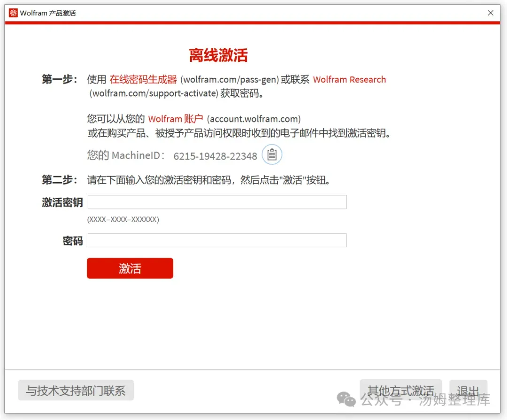
Task: Open the Wolfram 账户 link
Action: tap(176, 119)
